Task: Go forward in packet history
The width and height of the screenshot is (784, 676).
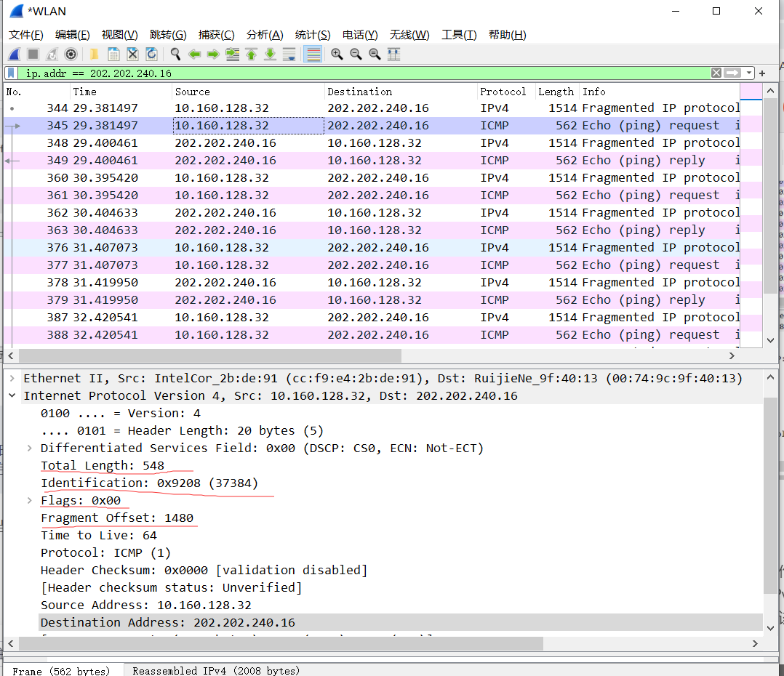Action: [x=213, y=54]
